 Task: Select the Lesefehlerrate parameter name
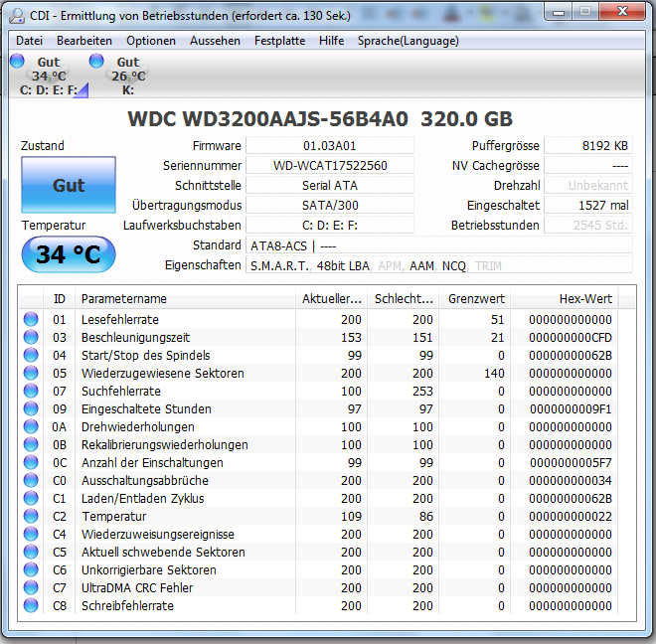tap(120, 320)
